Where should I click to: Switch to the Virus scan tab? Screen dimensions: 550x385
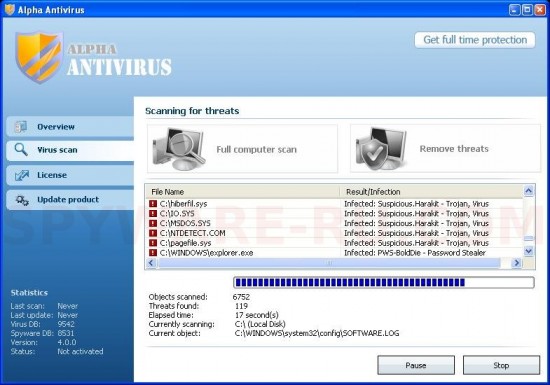click(70, 150)
